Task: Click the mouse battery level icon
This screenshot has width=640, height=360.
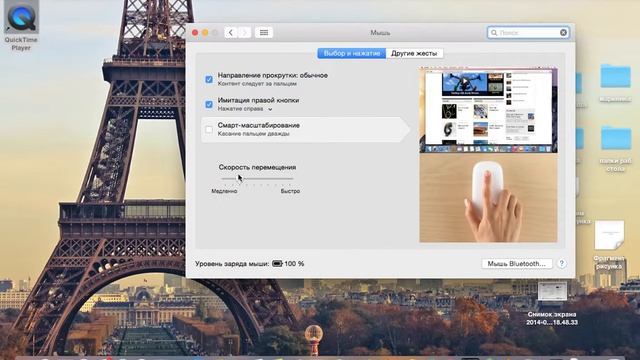Action: (277, 264)
